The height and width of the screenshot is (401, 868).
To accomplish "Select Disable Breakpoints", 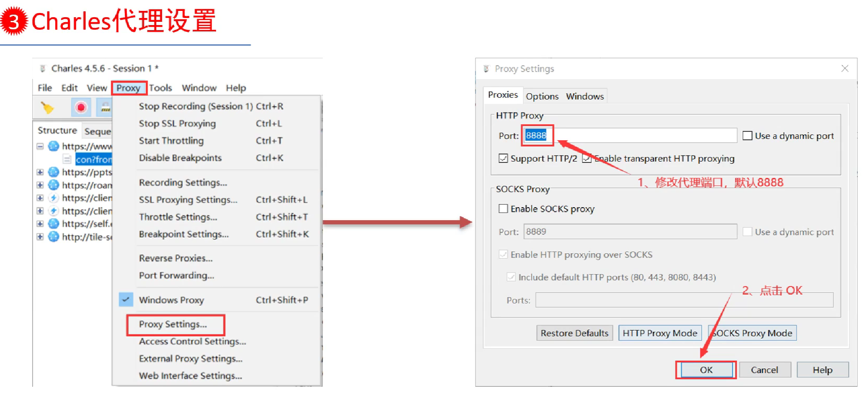I will coord(217,158).
